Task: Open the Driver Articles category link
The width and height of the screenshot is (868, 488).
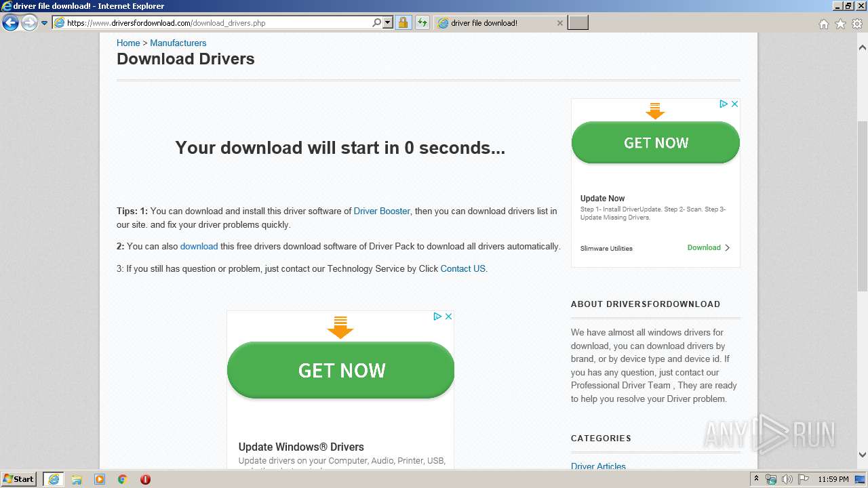Action: pyautogui.click(x=598, y=466)
